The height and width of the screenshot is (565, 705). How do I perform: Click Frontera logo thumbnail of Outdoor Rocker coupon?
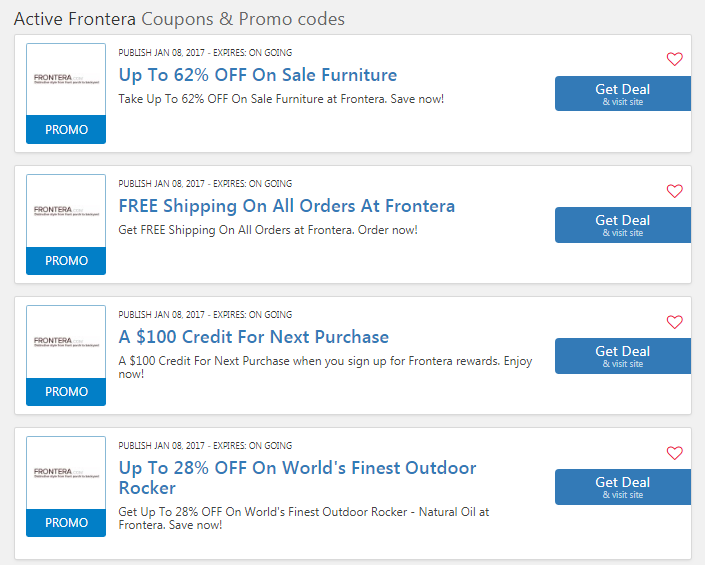pyautogui.click(x=66, y=473)
